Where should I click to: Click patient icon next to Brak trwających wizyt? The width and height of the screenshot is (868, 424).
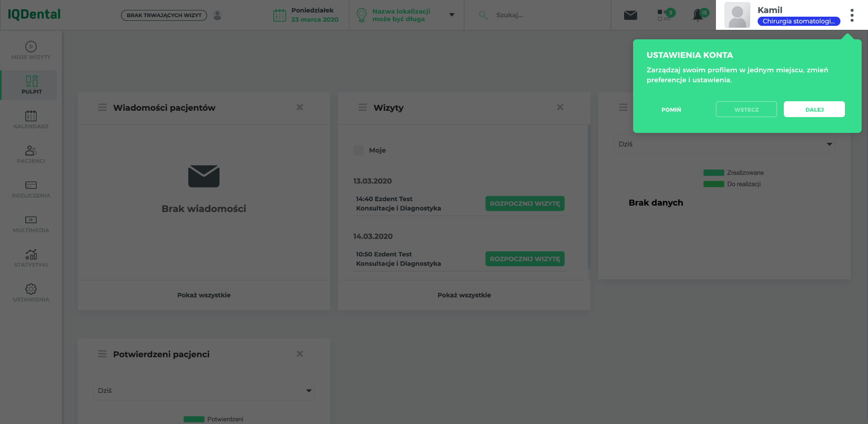click(217, 15)
